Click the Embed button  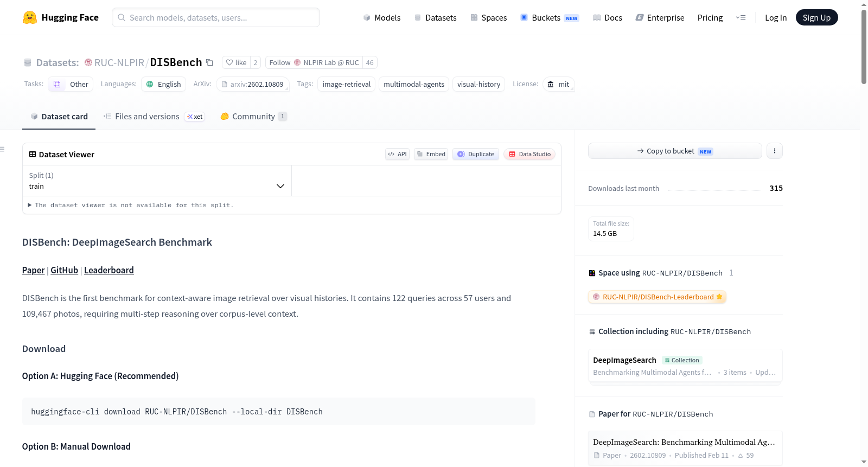click(x=431, y=154)
